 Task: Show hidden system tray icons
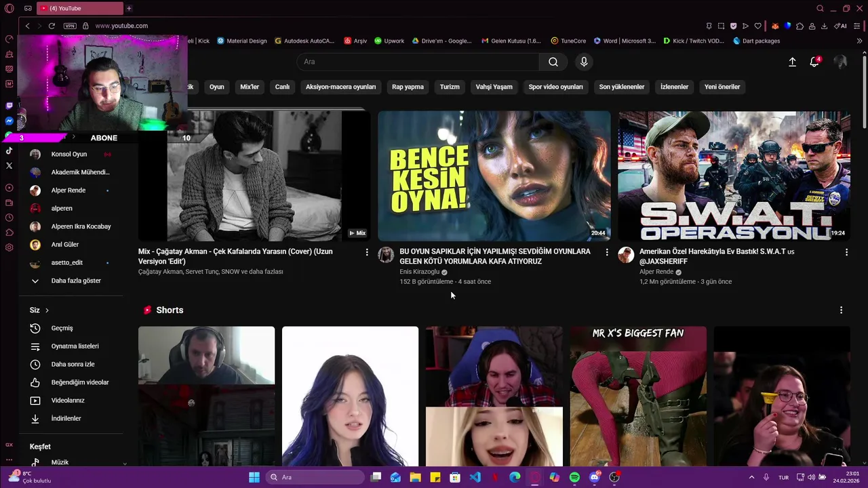751,477
